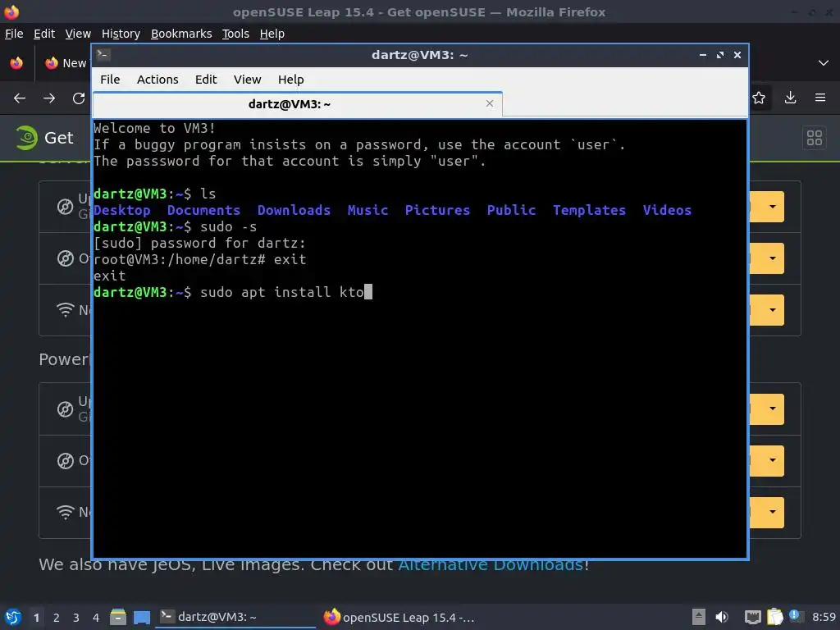840x630 pixels.
Task: Expand second yellow download dropdown arrow
Action: (x=772, y=258)
